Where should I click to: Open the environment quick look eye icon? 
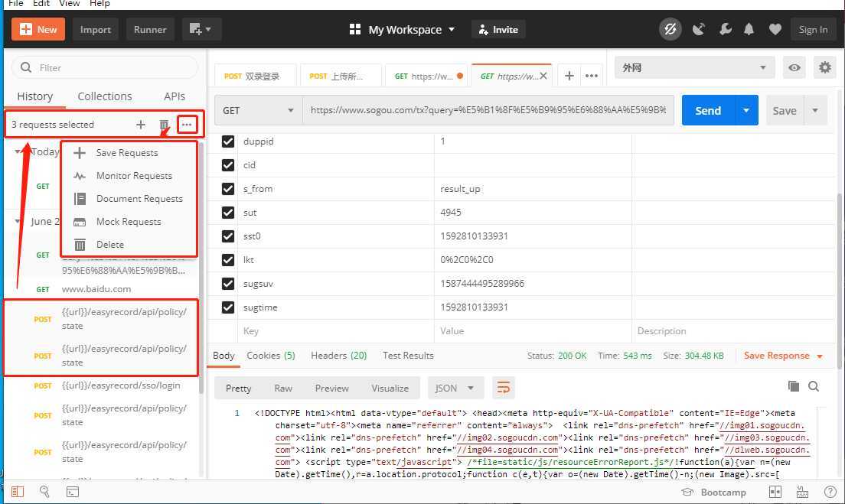(794, 67)
